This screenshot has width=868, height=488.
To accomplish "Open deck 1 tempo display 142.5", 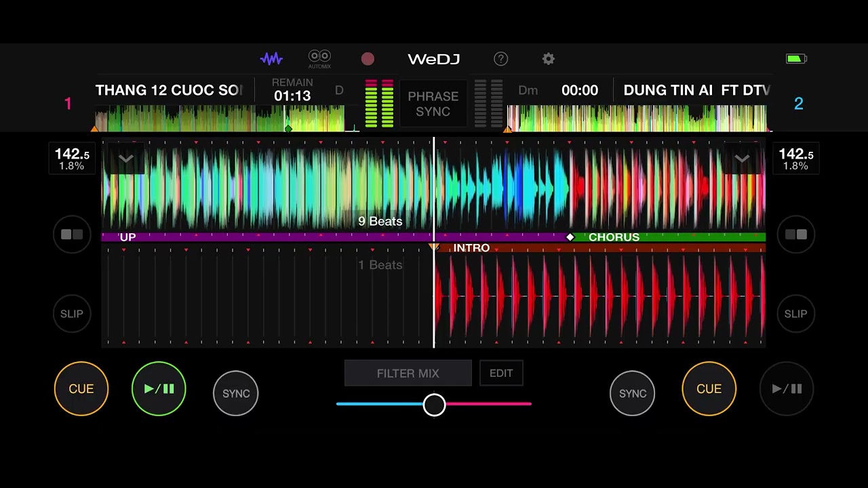I will pos(72,159).
